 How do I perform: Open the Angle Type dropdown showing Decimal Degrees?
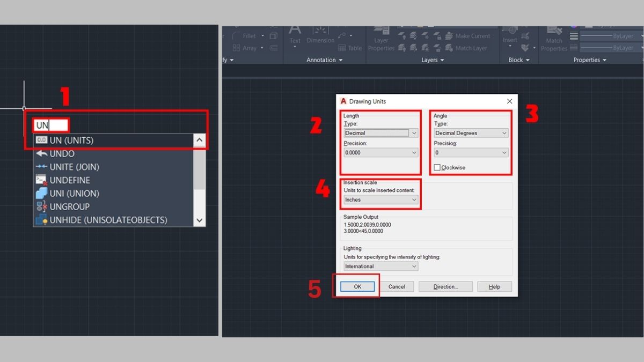[x=471, y=133]
